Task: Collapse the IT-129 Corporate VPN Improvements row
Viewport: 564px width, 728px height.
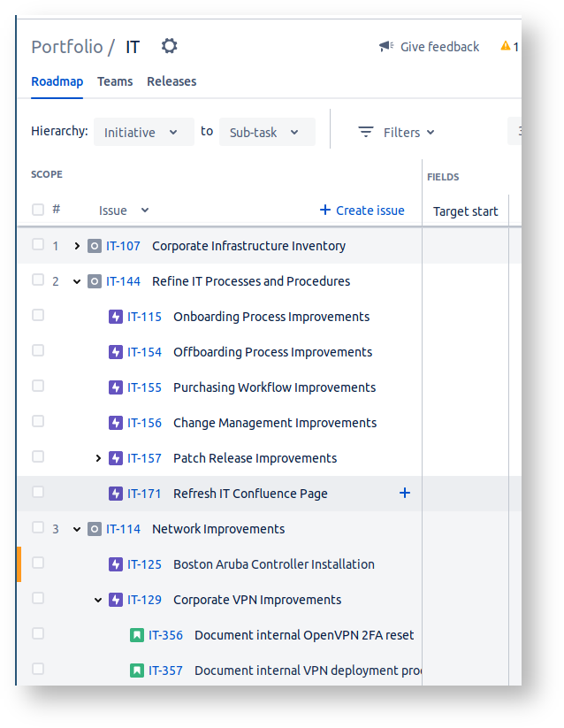Action: (x=98, y=600)
